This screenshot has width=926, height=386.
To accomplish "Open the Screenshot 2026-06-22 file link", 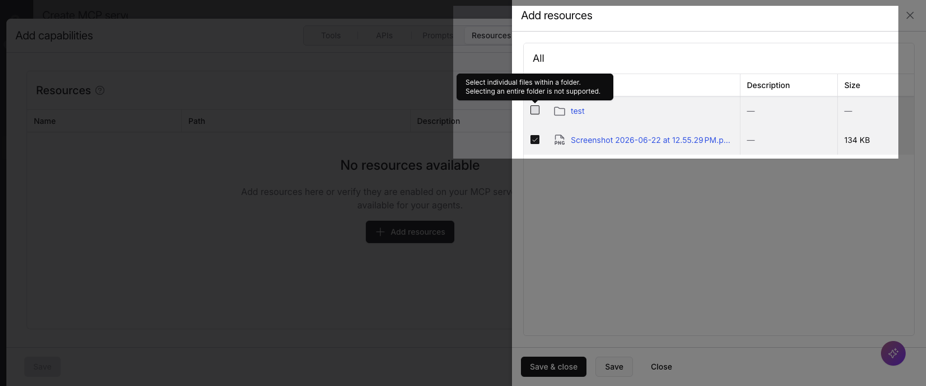I will (650, 140).
